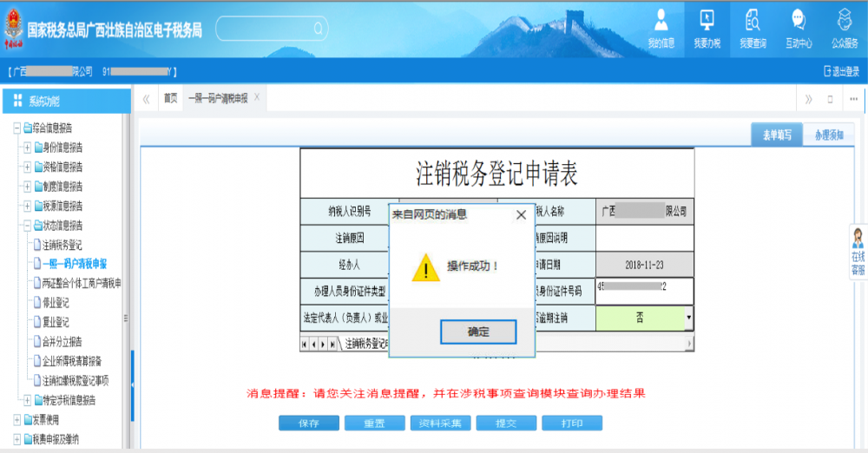
Task: Collapse the 状态信息报告 tree node
Action: pos(28,226)
